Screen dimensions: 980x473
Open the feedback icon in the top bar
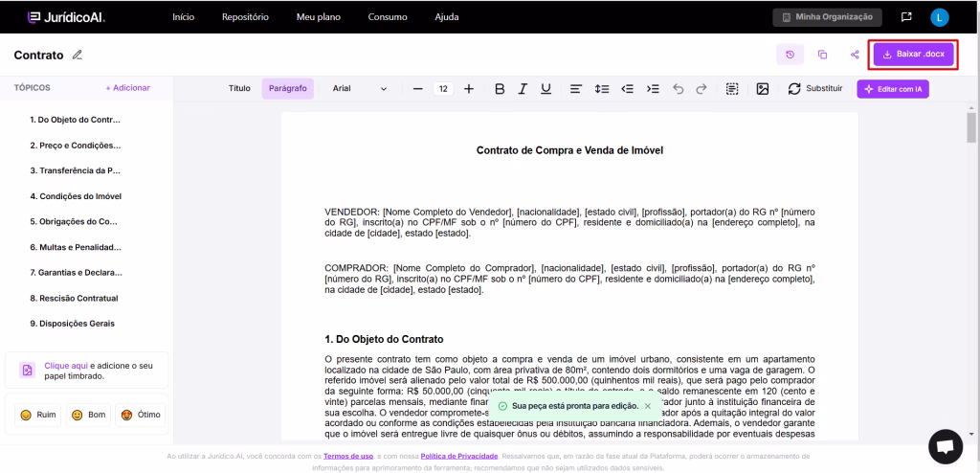[906, 17]
